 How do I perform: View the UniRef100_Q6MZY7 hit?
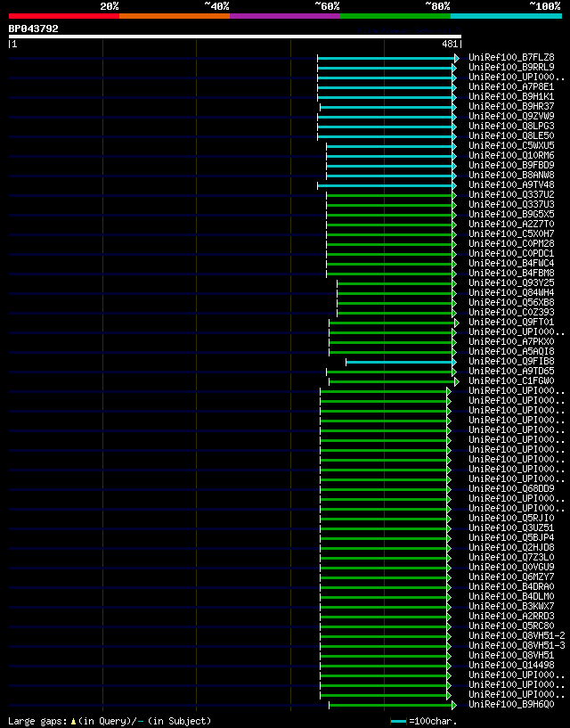511,577
